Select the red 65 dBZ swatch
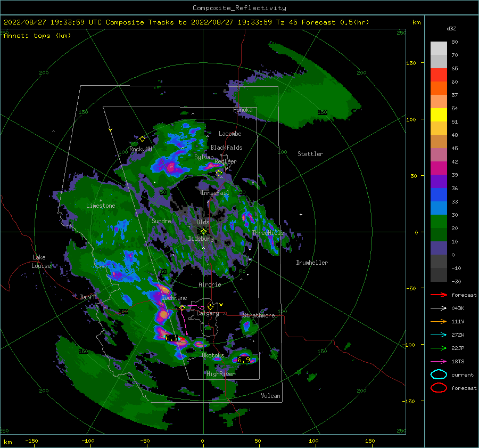Screen dimensions: 479x448 (439, 75)
